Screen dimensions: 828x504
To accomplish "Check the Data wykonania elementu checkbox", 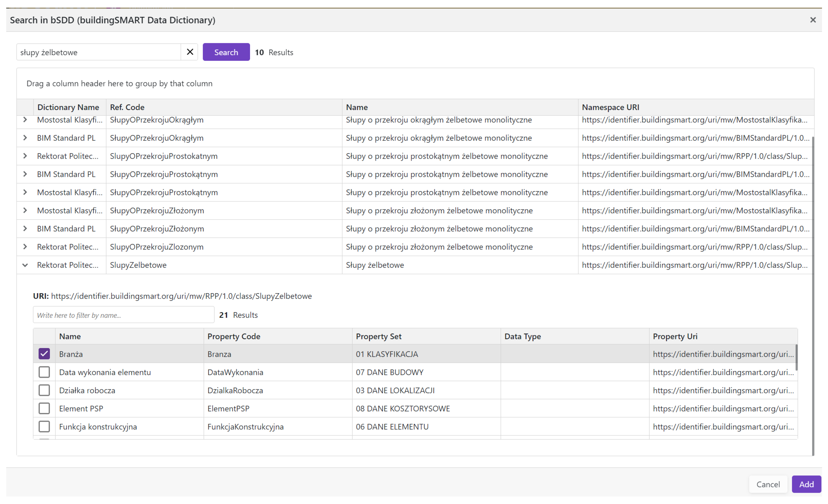I will (44, 372).
